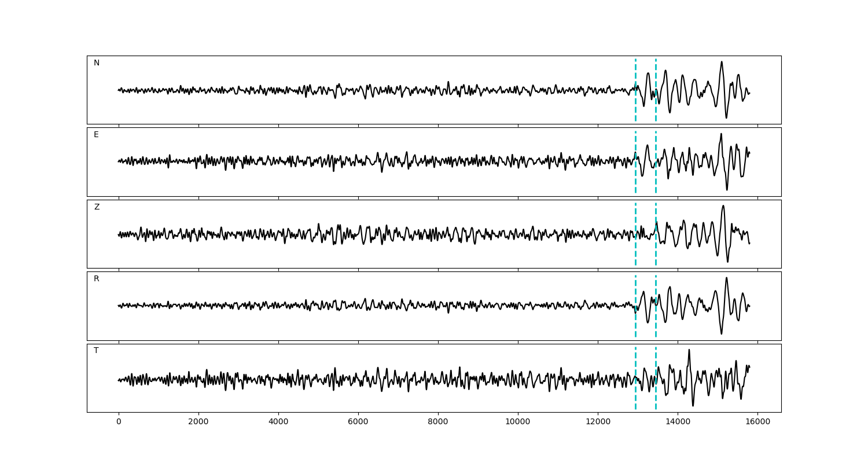
Task: Click the tallest peak in the N waveform
Action: pyautogui.click(x=721, y=62)
